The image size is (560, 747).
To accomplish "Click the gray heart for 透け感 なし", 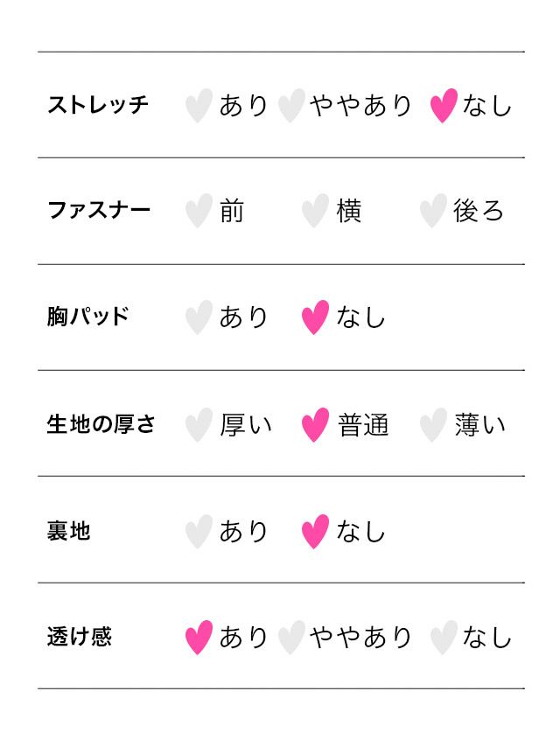I will tap(444, 638).
